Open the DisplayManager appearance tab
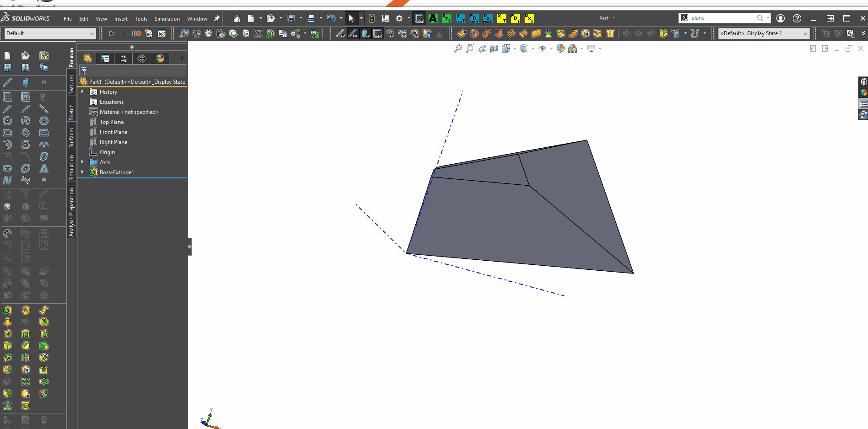The image size is (868, 429). click(x=160, y=59)
